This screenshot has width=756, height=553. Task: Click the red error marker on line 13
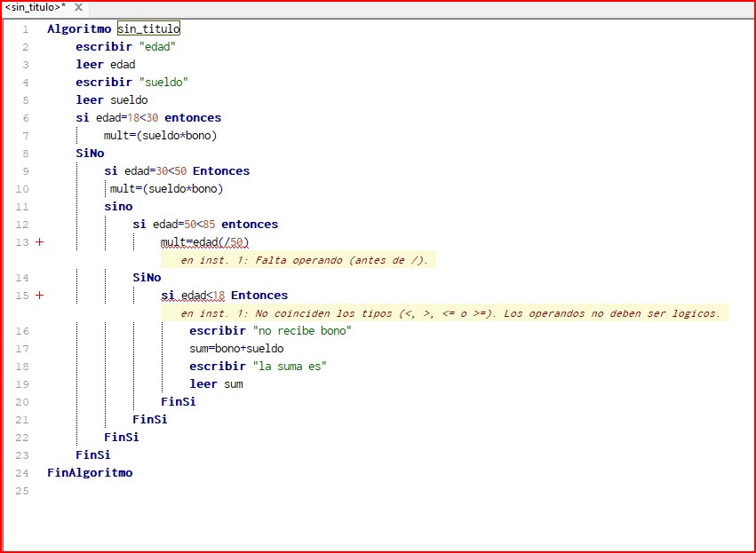pos(38,242)
